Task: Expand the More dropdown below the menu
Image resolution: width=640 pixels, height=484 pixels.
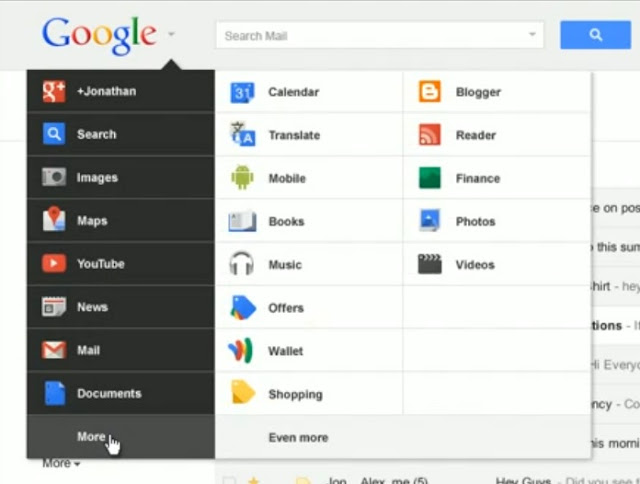Action: pos(61,464)
